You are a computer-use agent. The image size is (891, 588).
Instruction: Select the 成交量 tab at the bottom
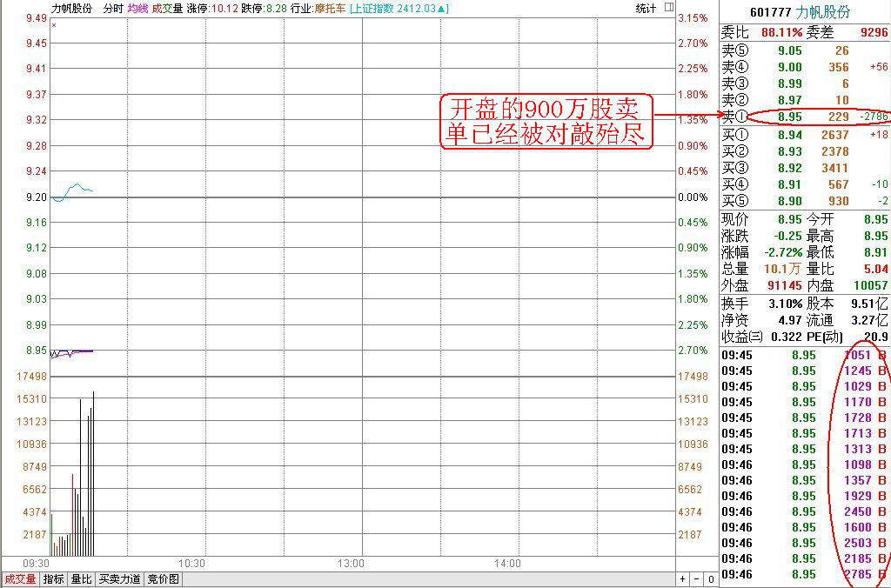[19, 579]
